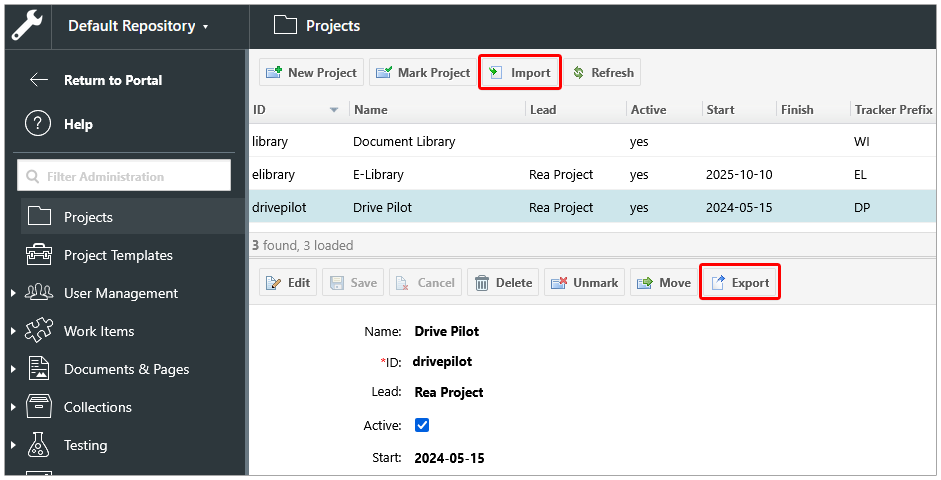
Task: Click the Documents & Pages document icon
Action: [39, 368]
